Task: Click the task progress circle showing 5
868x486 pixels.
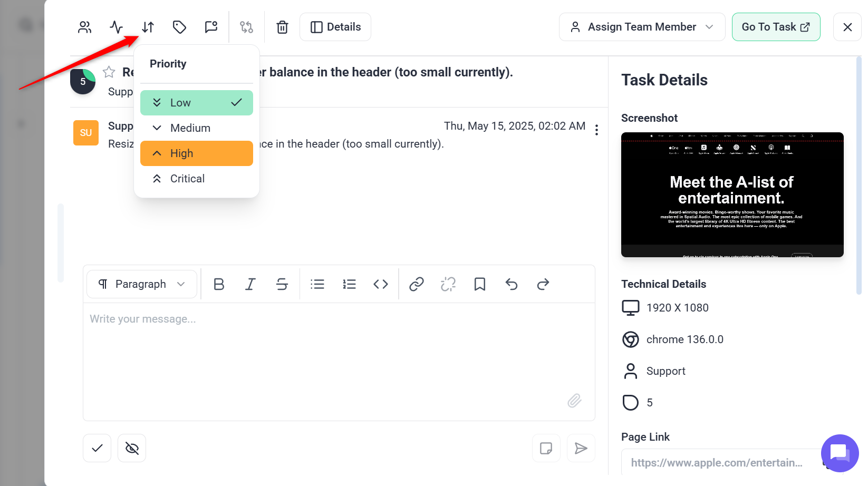Action: (83, 82)
